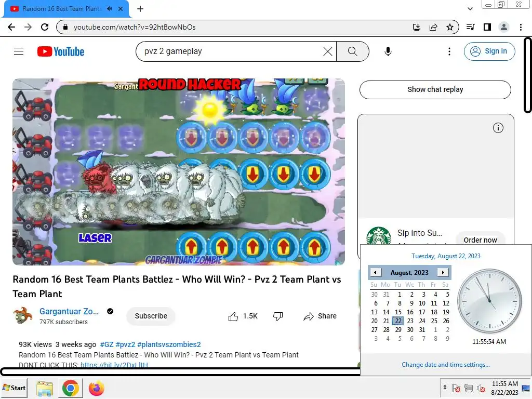
Task: Click Show desktop button
Action: click(x=526, y=388)
